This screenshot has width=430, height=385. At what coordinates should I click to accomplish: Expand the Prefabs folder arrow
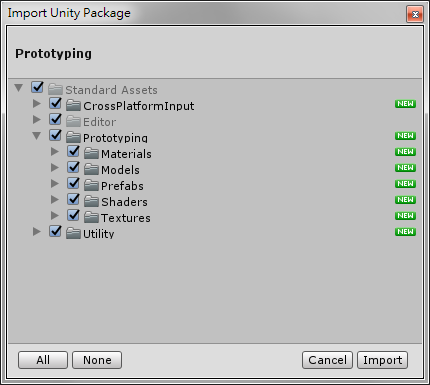pyautogui.click(x=55, y=184)
